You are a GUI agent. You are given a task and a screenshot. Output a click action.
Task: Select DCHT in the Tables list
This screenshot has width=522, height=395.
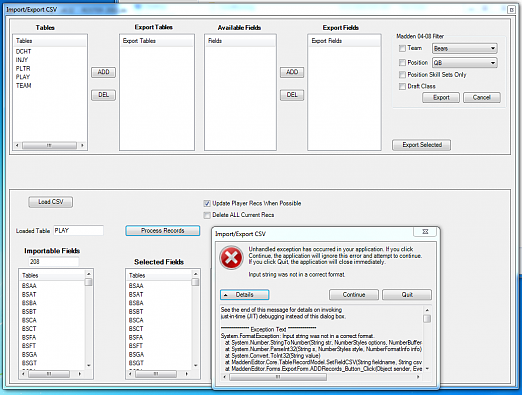(x=23, y=52)
